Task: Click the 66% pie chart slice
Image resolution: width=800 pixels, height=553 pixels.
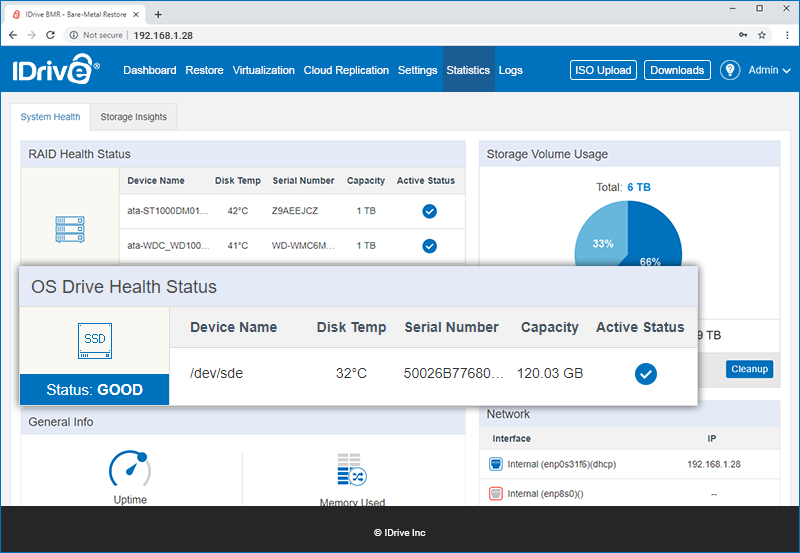Action: point(656,237)
